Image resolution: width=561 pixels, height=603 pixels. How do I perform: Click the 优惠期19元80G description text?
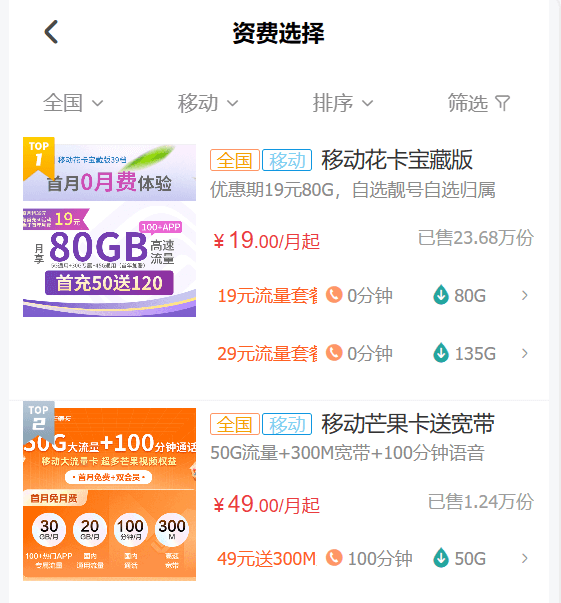pyautogui.click(x=353, y=190)
